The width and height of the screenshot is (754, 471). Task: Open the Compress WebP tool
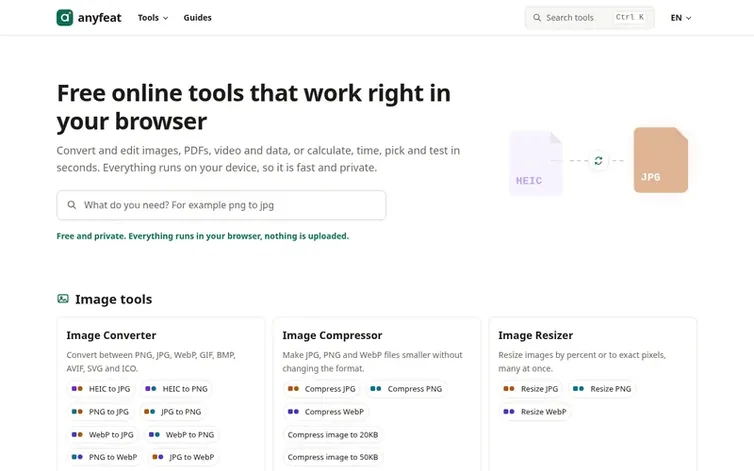click(326, 412)
